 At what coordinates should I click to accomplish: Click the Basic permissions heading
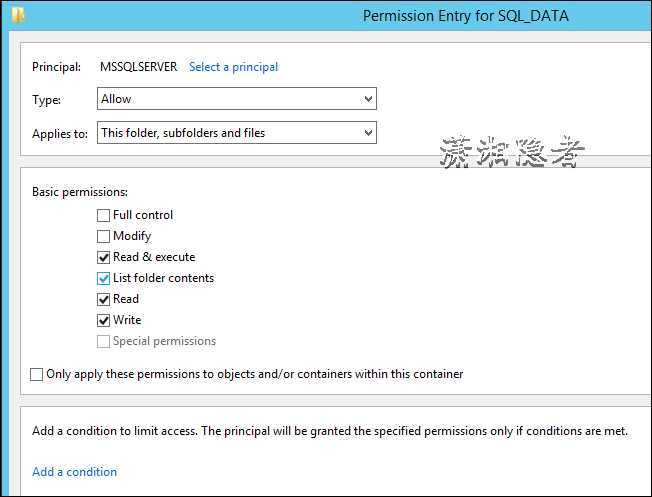pos(80,192)
